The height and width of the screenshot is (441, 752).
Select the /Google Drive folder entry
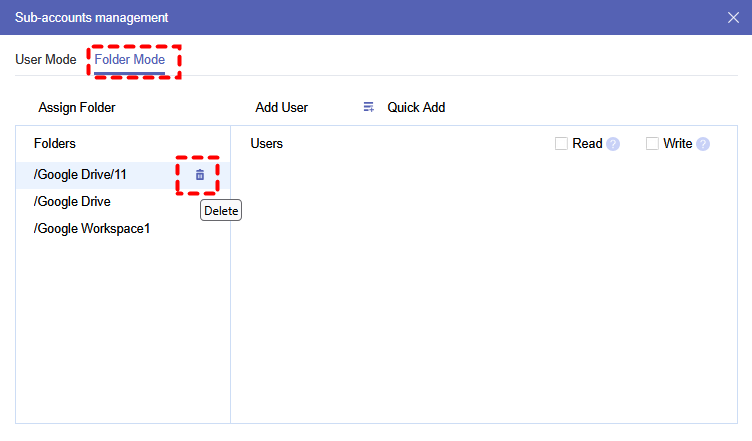point(72,202)
